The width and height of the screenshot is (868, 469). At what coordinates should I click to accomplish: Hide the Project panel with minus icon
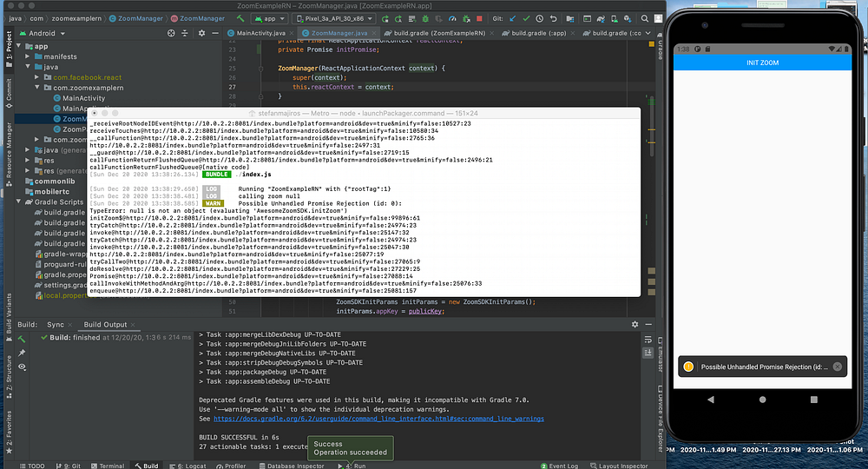[x=214, y=33]
